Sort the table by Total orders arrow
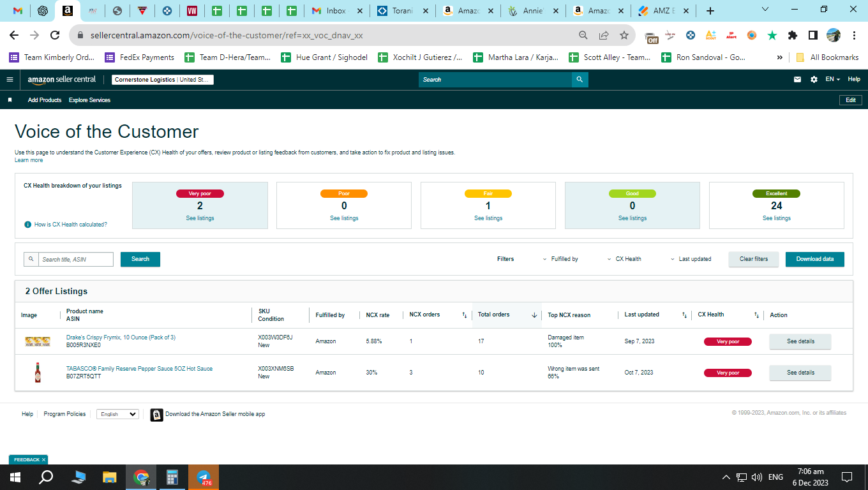 534,315
